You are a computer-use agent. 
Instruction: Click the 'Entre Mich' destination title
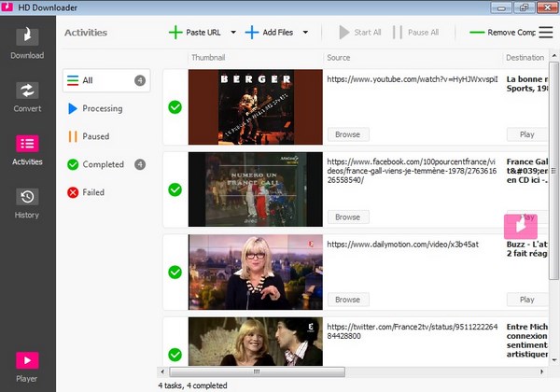coord(527,341)
